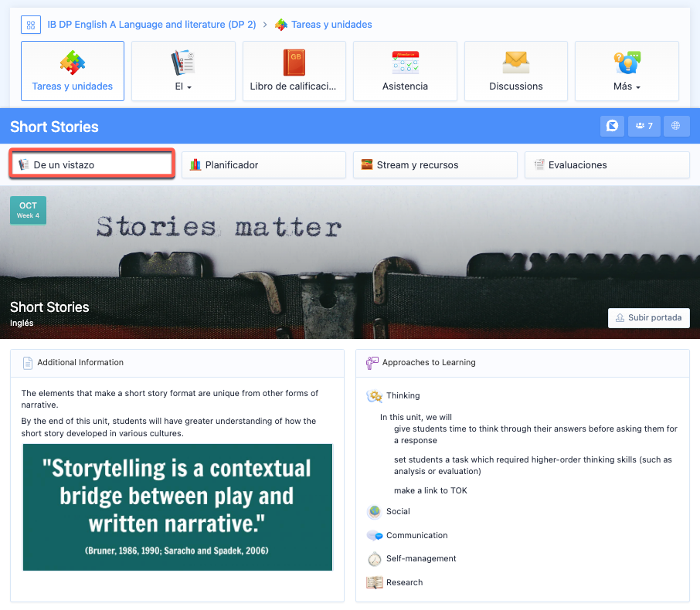700x610 pixels.
Task: Switch to the Planificador tab
Action: coord(263,164)
